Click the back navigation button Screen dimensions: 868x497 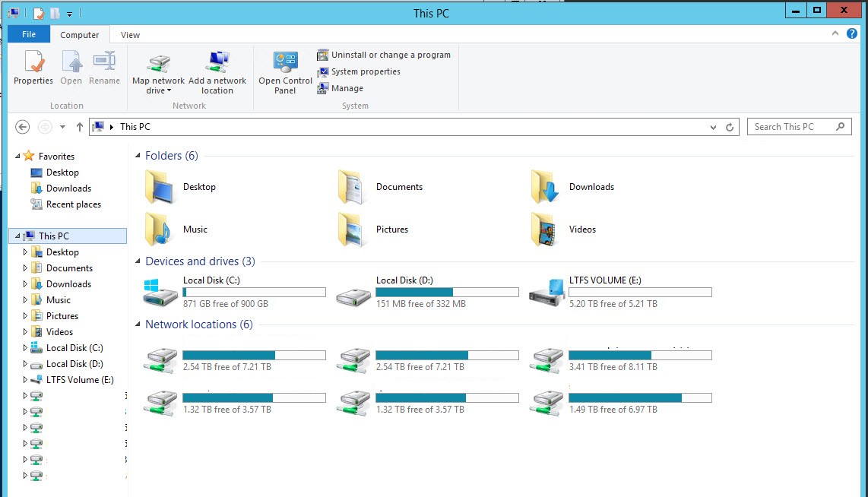click(22, 126)
